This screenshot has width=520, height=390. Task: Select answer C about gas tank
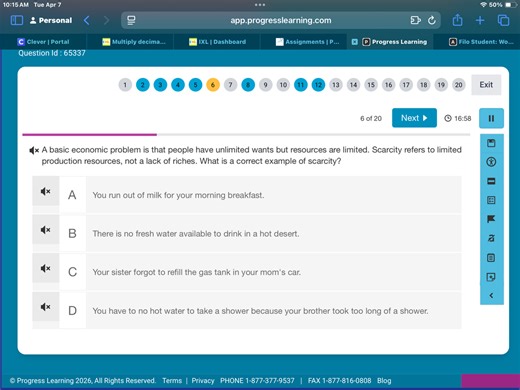pos(247,272)
